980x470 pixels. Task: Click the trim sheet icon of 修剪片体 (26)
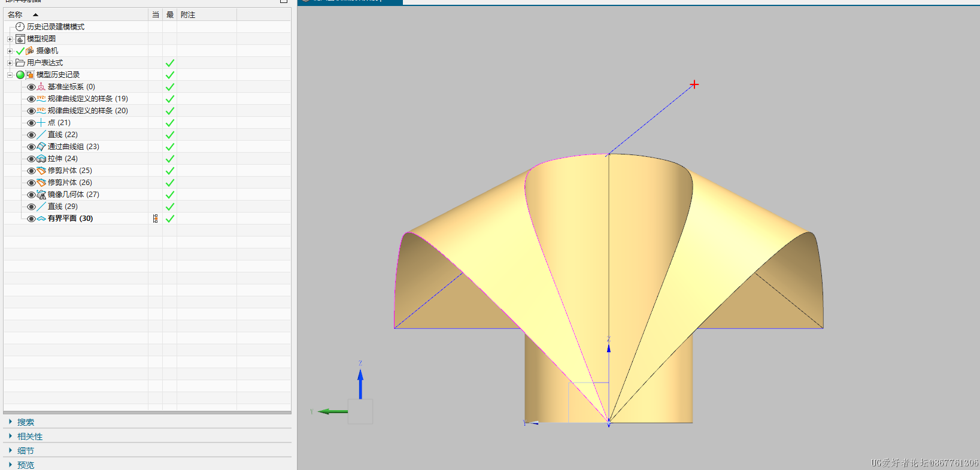pos(41,183)
